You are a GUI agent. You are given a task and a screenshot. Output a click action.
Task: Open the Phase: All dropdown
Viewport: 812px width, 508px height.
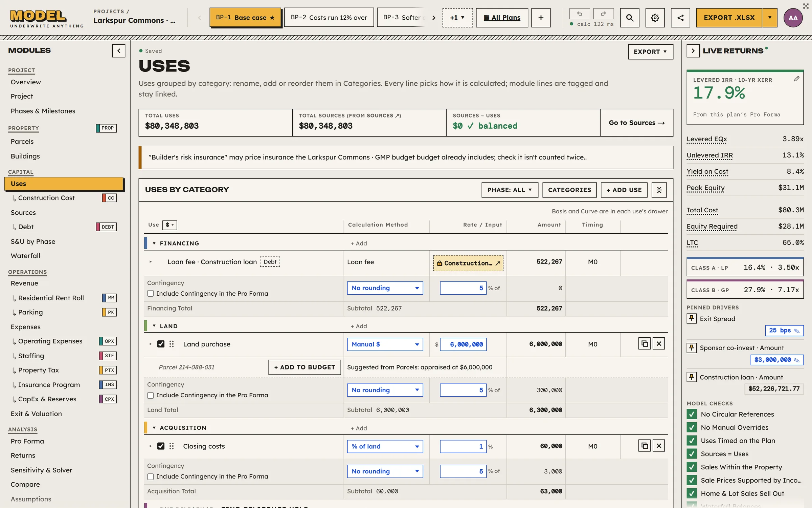[x=510, y=190]
